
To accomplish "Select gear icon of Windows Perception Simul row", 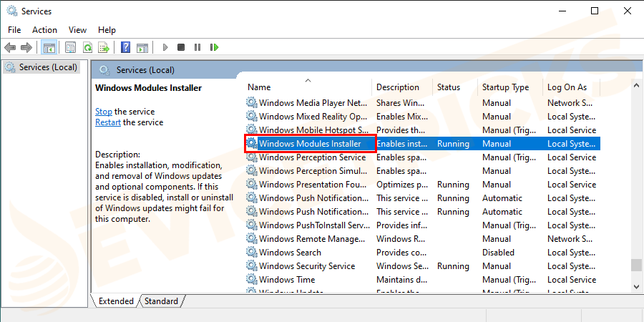I will [251, 171].
